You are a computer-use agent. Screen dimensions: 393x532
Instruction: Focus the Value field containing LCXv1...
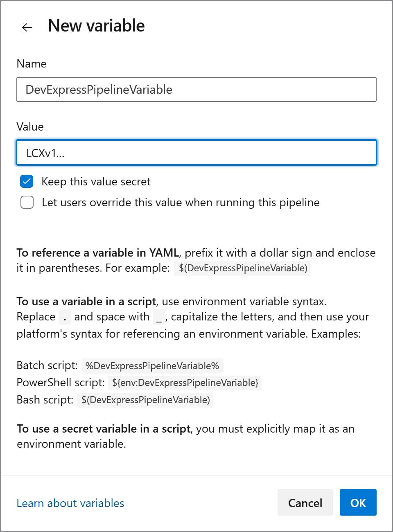(x=196, y=153)
